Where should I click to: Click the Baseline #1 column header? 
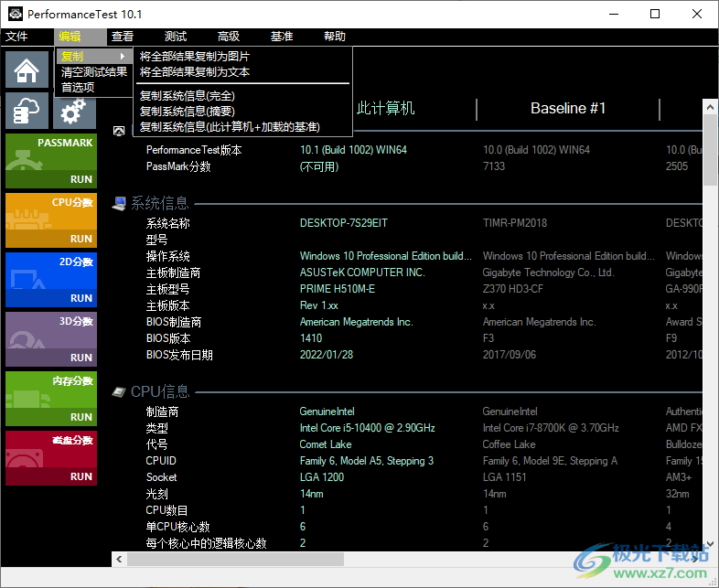click(x=568, y=109)
